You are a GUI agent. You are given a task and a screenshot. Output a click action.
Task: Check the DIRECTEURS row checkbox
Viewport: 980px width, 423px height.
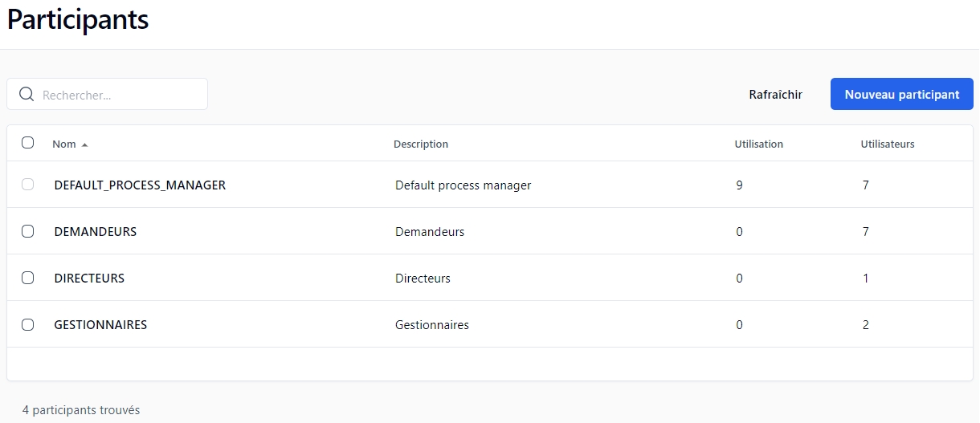[28, 278]
